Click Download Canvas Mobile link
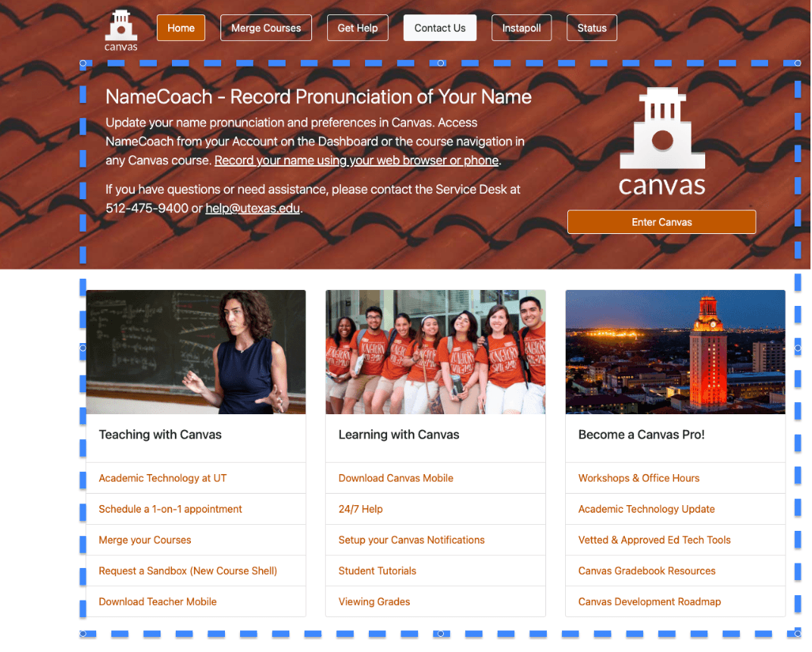 point(396,478)
